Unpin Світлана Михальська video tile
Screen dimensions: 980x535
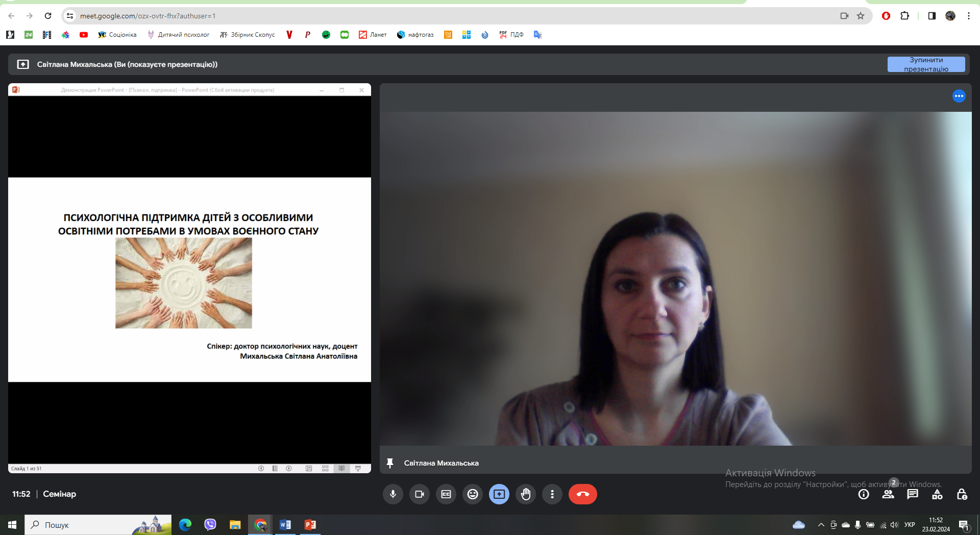(x=390, y=463)
